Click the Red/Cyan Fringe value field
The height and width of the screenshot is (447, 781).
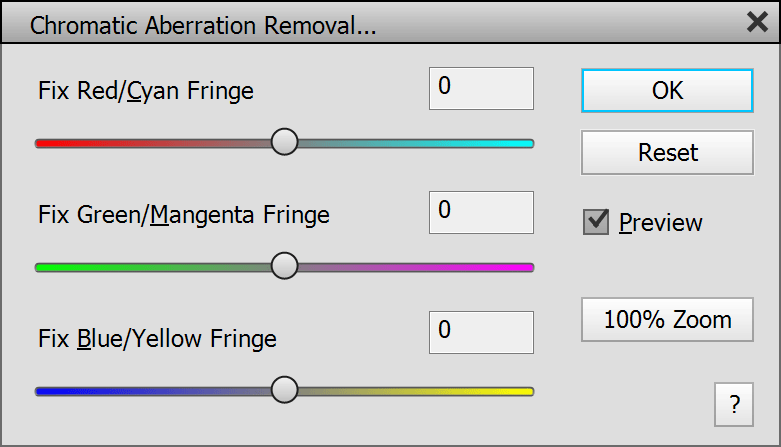pos(481,88)
